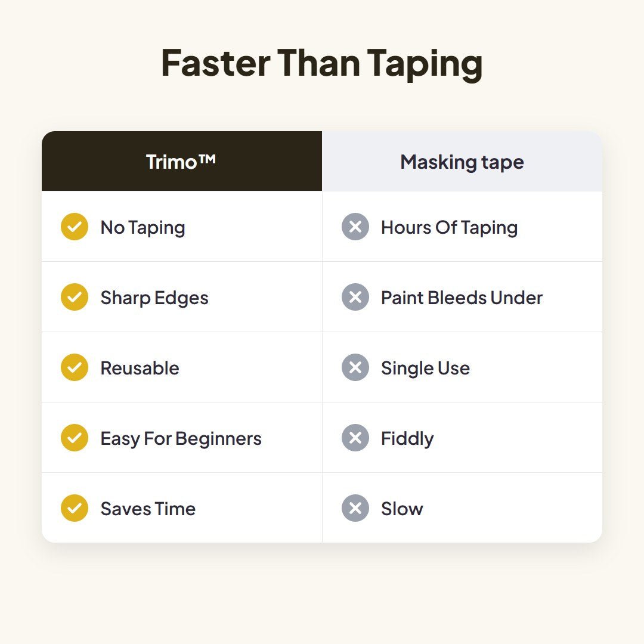Click the gray X icon beside Fiddly
The width and height of the screenshot is (644, 644).
355,438
